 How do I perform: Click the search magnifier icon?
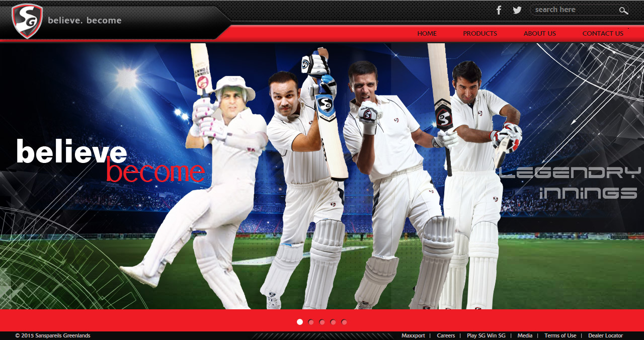coord(623,10)
